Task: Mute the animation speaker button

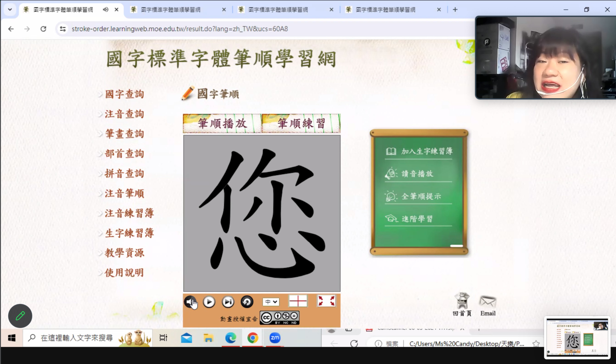Action: pos(190,302)
